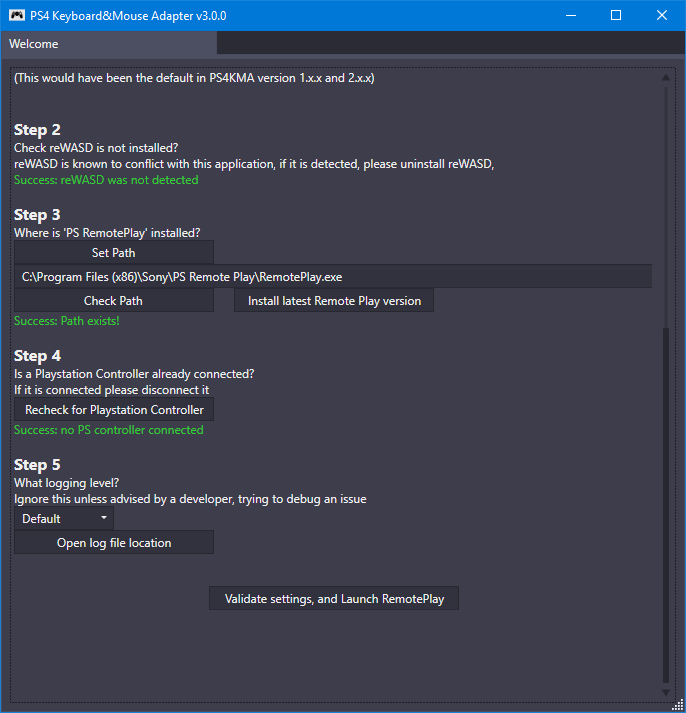Minimize the PS4 Keyboard&Mouse Adapter window
The width and height of the screenshot is (686, 713).
click(571, 15)
